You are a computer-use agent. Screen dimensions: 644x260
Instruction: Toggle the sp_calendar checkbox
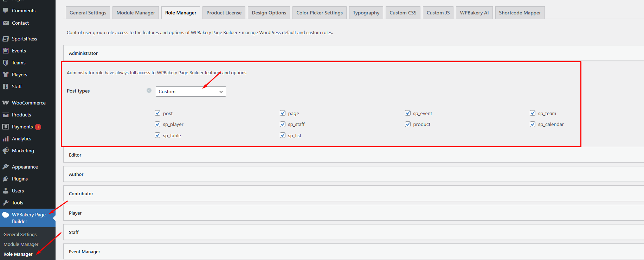[533, 124]
